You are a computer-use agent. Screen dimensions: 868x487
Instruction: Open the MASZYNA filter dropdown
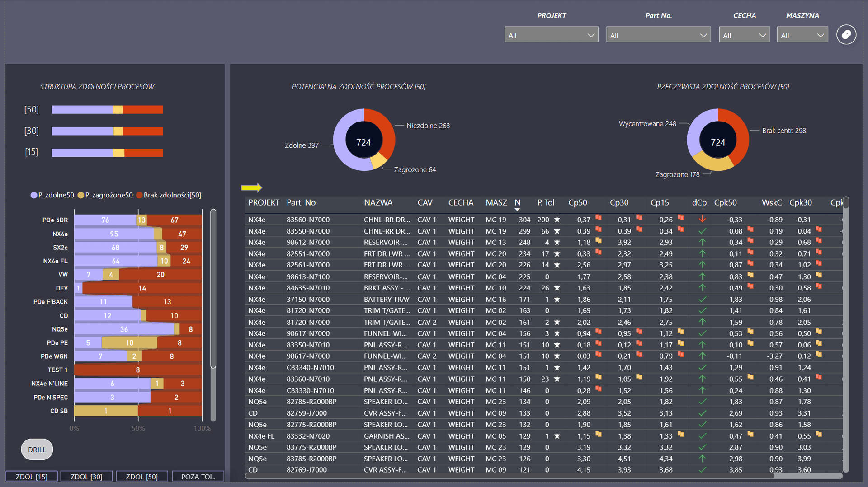pos(802,35)
